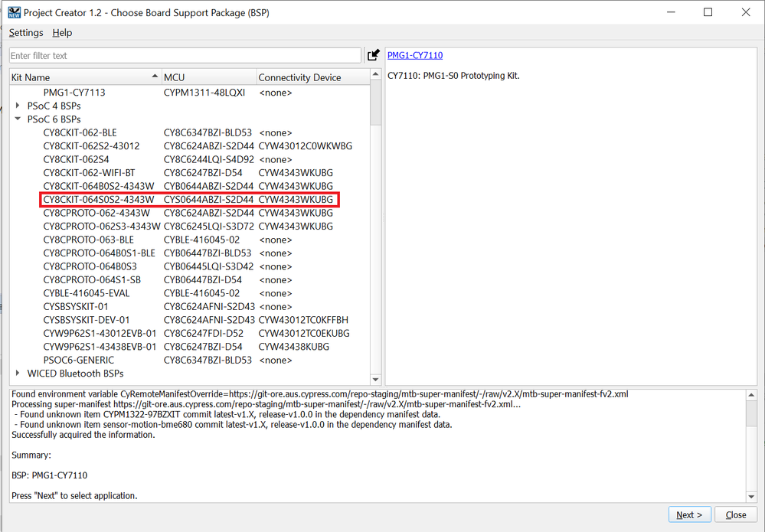Click MCU cell CYS0644ABZI-S2D44

point(209,200)
